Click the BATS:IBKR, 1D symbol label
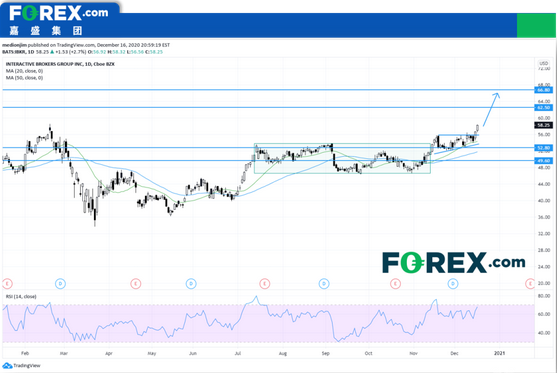 (x=18, y=52)
